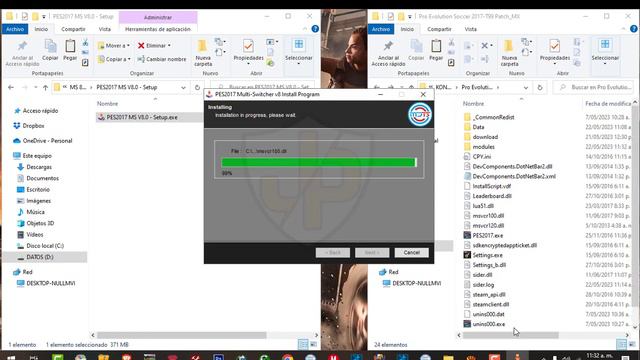The image size is (640, 360).
Task: Open Disco local (C:) in navigation pane
Action: point(45,246)
